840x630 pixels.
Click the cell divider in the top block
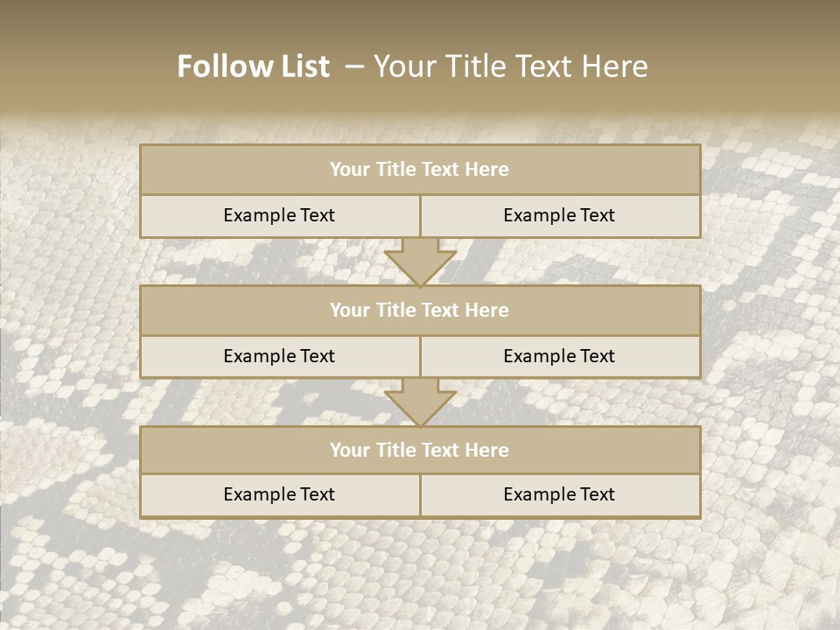point(420,216)
